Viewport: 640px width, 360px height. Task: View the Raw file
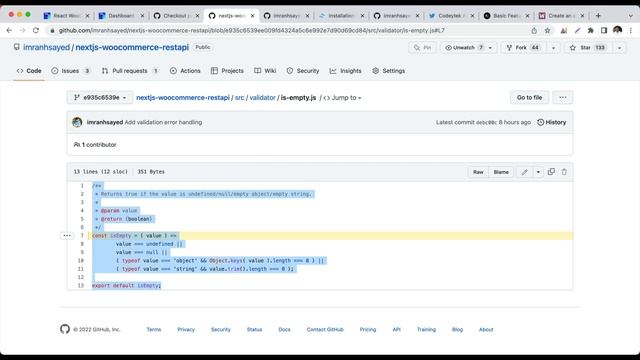[478, 172]
